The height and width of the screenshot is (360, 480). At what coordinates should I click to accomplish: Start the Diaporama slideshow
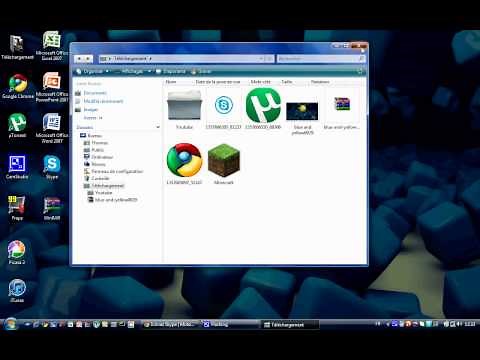tap(171, 71)
